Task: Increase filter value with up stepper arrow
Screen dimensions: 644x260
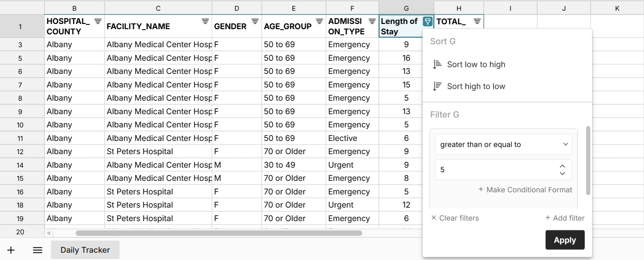Action: (x=562, y=166)
